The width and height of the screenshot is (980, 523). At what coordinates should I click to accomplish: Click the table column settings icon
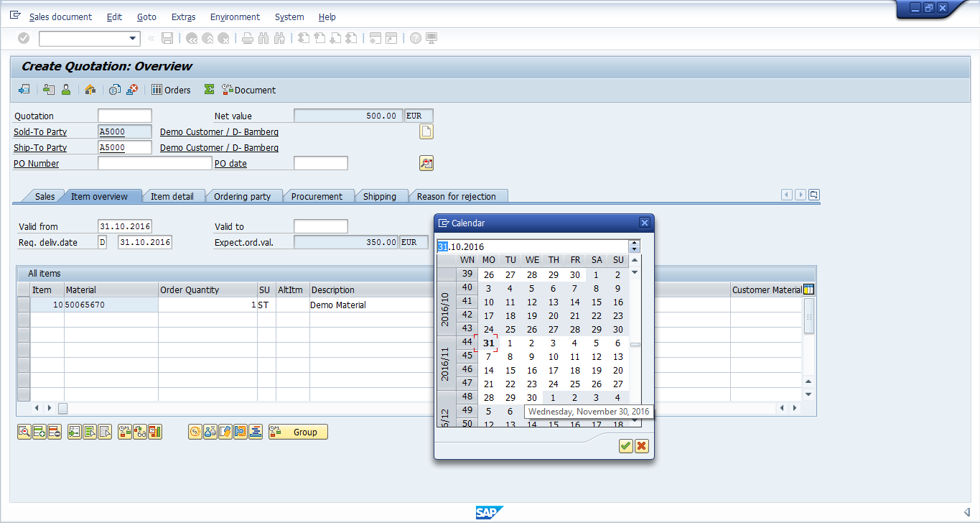pos(809,290)
